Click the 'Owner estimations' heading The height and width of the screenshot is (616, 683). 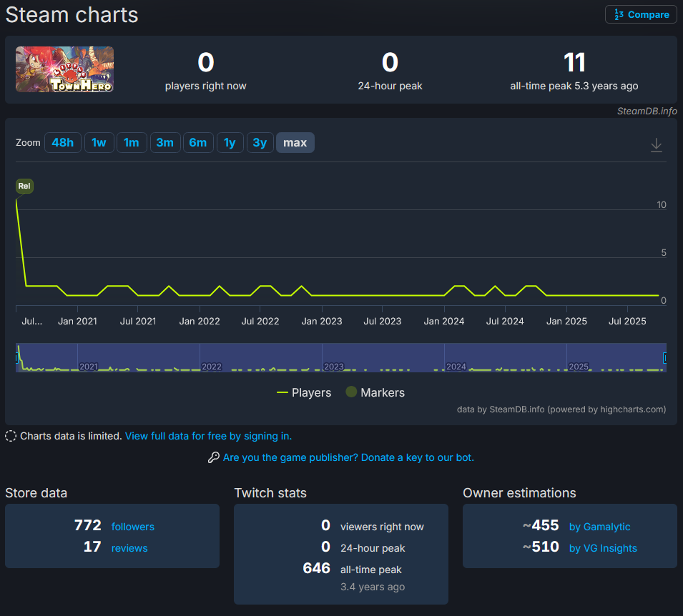click(x=519, y=493)
